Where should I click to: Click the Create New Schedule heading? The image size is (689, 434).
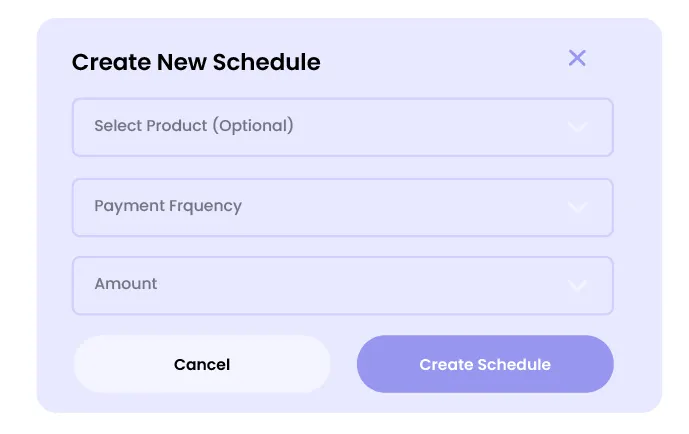point(196,62)
